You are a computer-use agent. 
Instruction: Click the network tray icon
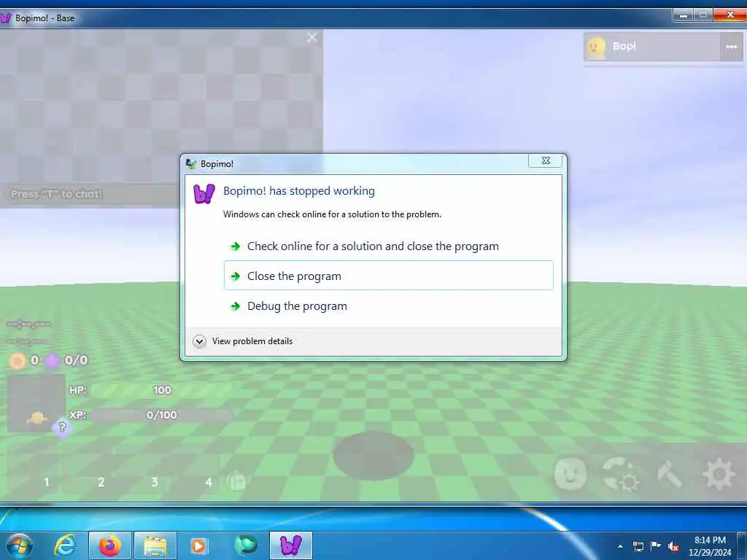pyautogui.click(x=638, y=546)
